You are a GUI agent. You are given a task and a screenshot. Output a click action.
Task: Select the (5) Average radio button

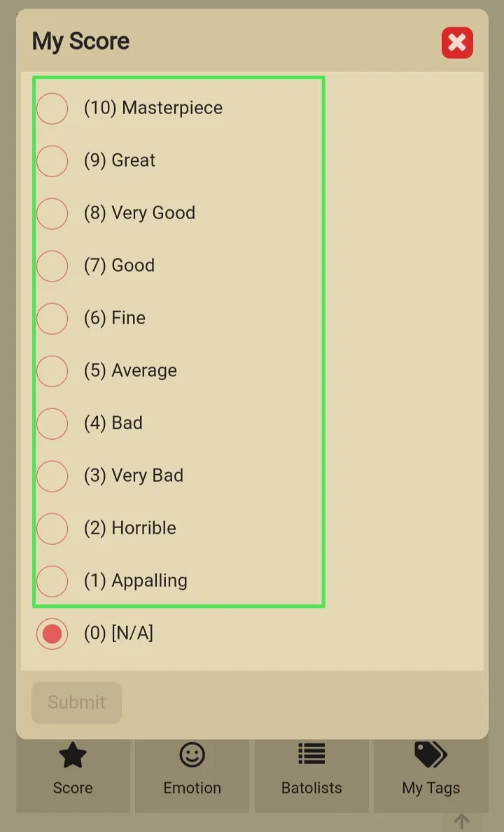coord(52,371)
